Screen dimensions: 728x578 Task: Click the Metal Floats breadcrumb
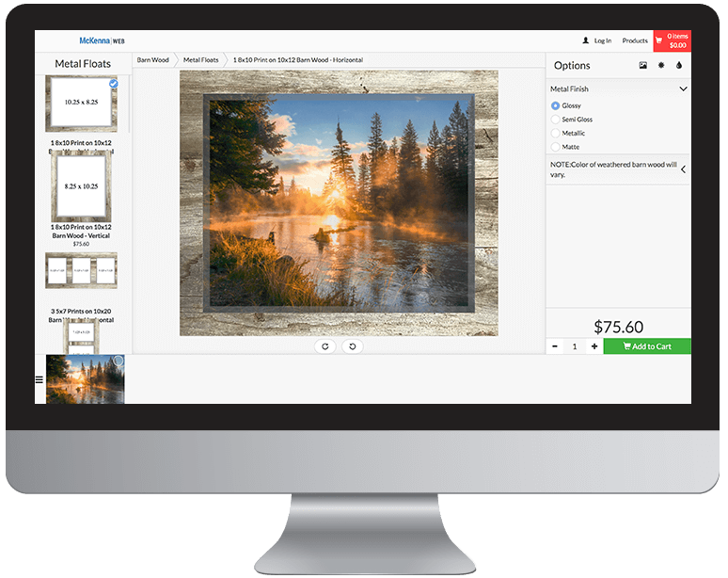click(200, 60)
